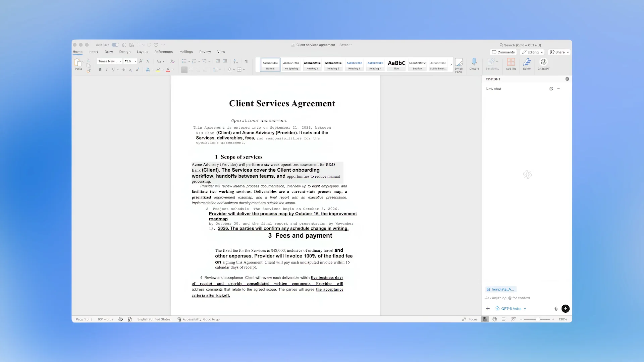Screen dimensions: 644x362
Task: Justify paragraph alignment
Action: [x=205, y=70]
